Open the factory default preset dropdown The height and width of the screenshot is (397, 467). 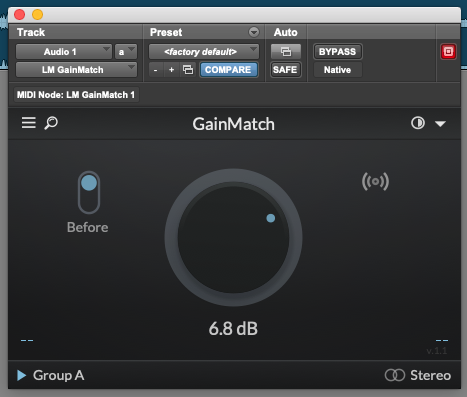coord(204,52)
